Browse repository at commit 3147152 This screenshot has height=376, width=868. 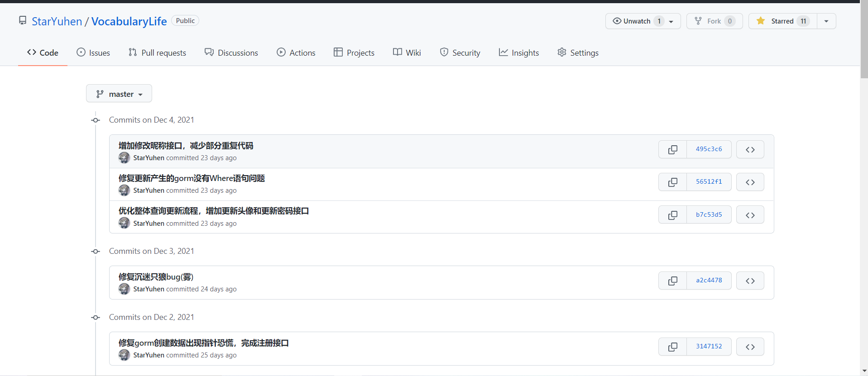pos(750,347)
